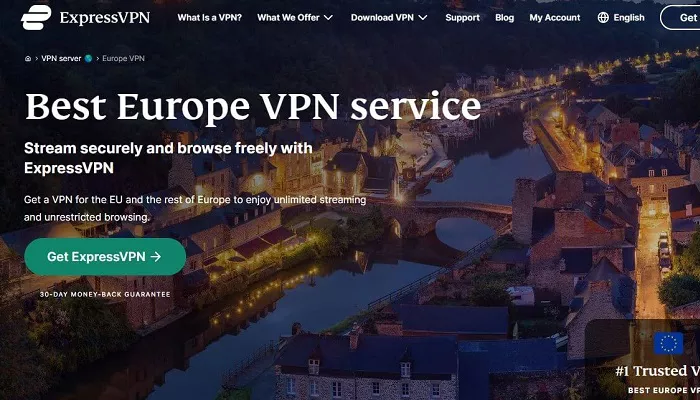Click the #1 Trusted badge card
The image size is (700, 400).
[x=642, y=360]
